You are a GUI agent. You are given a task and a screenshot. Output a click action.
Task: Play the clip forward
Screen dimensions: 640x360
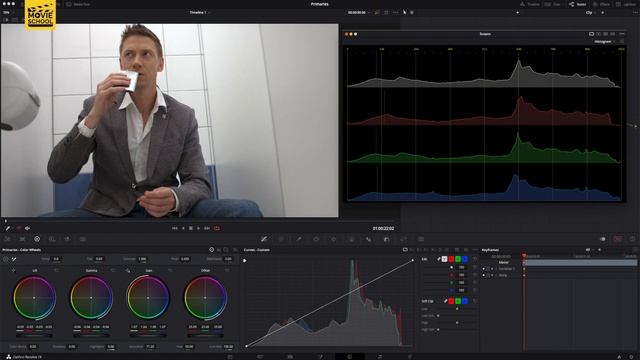(199, 228)
